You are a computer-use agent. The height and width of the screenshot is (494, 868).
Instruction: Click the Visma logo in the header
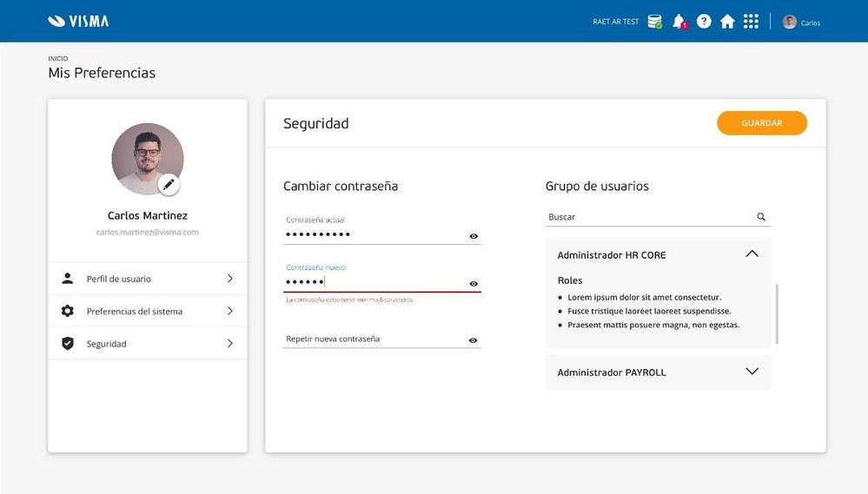tap(78, 22)
